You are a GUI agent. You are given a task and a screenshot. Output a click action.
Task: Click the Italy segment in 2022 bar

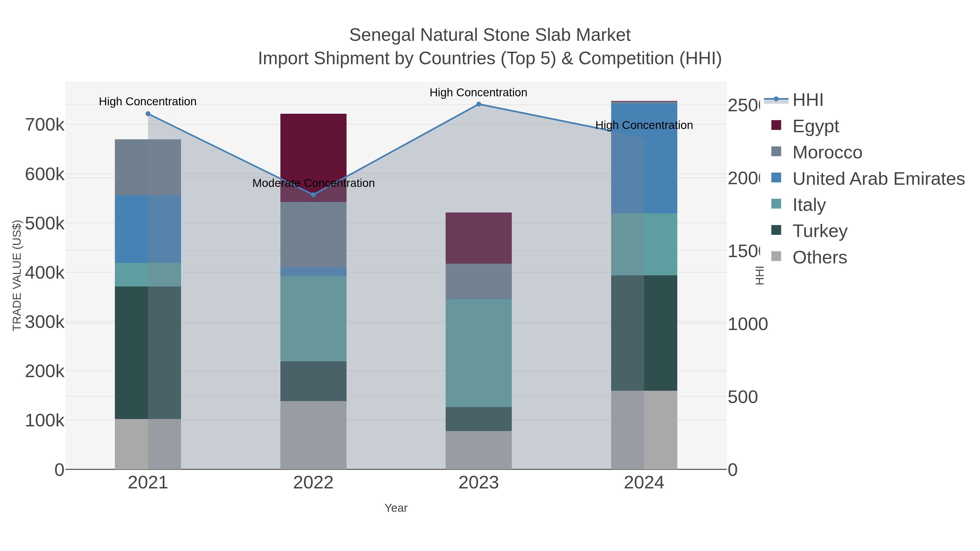coord(314,319)
